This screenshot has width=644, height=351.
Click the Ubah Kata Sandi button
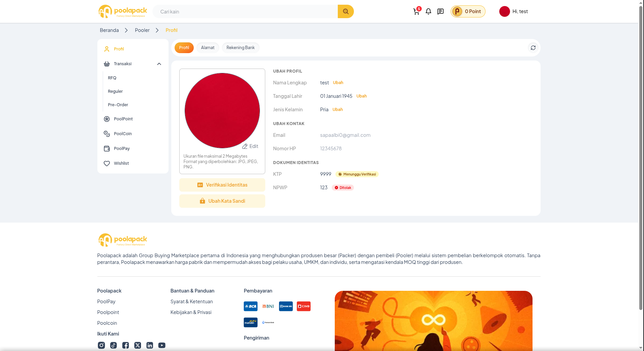[222, 201]
